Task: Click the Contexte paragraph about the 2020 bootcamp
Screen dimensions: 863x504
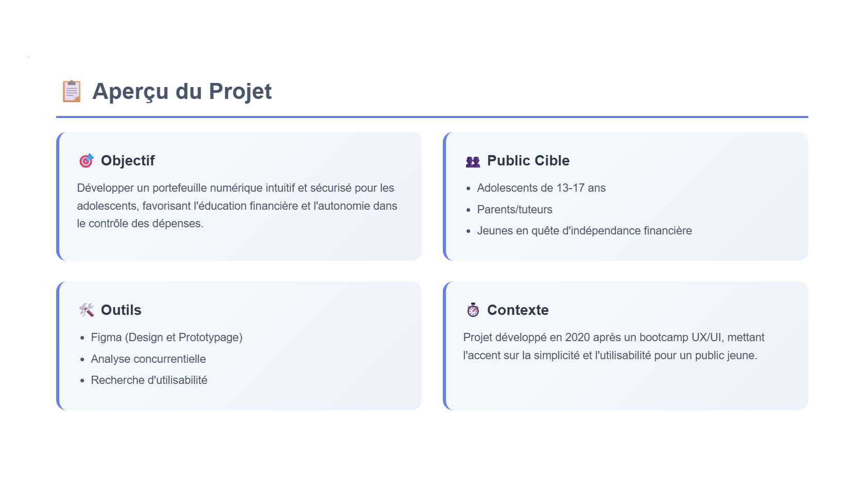Action: pos(613,346)
